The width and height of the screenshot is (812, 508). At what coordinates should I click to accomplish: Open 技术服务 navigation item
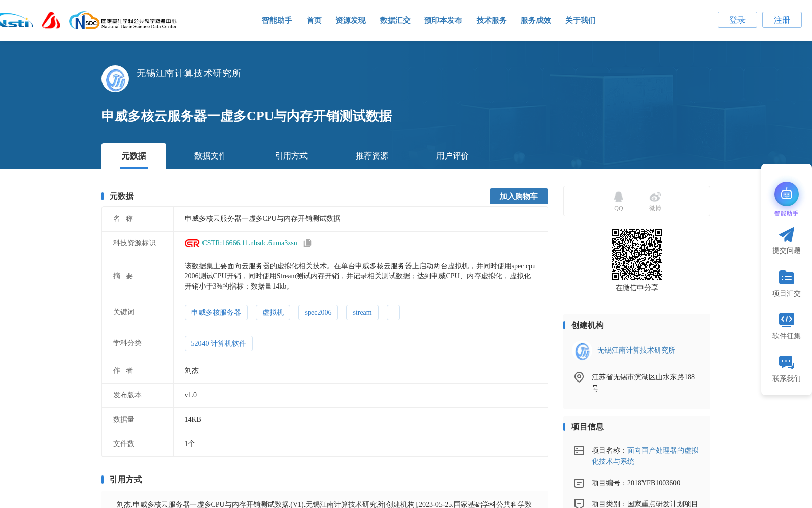pos(491,20)
